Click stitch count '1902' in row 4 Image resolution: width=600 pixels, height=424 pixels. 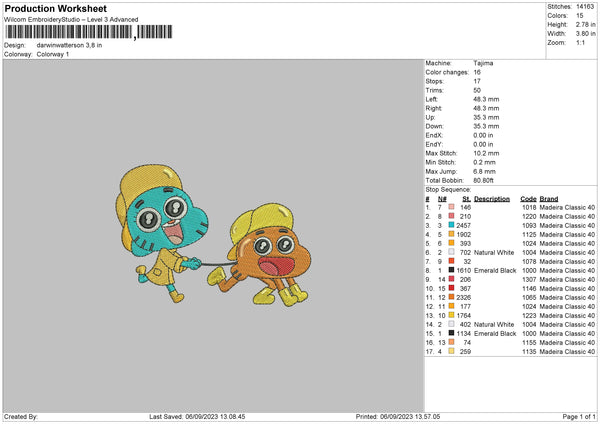coord(463,234)
